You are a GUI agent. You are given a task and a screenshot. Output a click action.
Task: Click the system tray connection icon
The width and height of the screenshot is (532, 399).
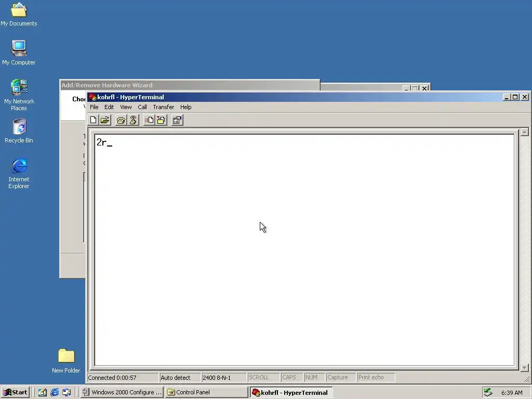(x=488, y=392)
